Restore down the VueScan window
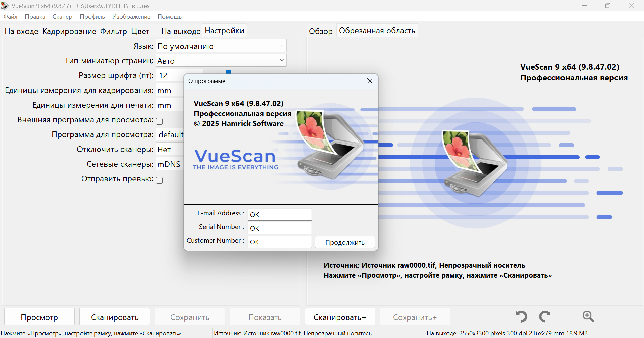 pos(608,6)
